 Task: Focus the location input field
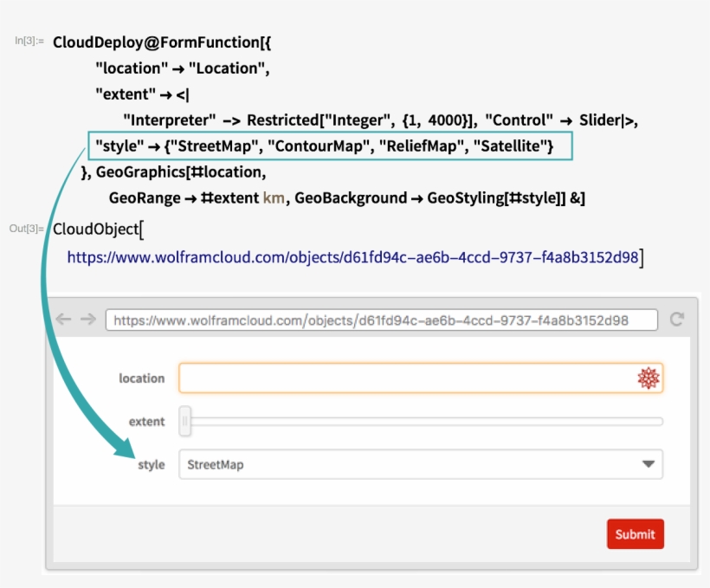pyautogui.click(x=421, y=378)
